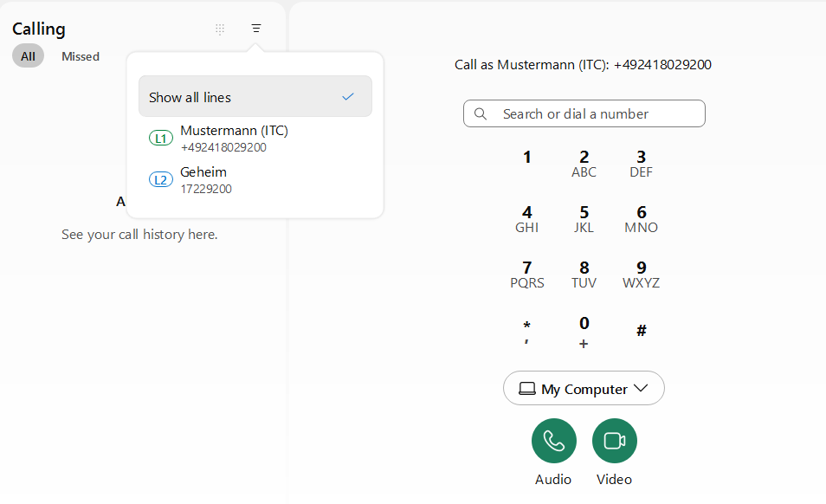Click the line filter icon in Calling header
Screen dimensions: 826x504
(255, 29)
